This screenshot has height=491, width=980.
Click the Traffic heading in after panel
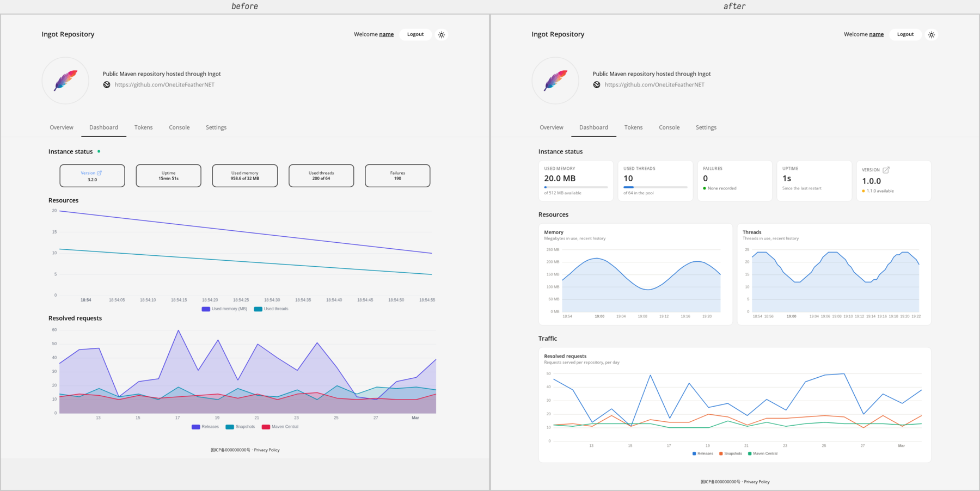tap(548, 339)
